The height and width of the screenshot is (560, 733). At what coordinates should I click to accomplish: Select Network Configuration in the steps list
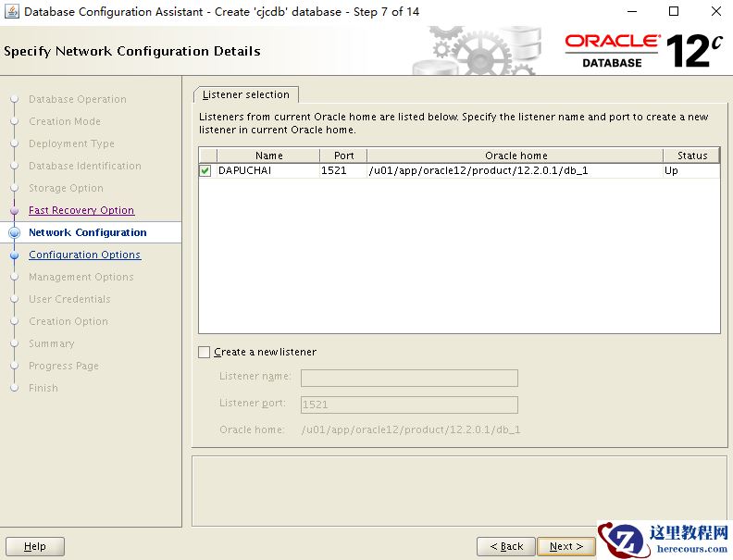[x=87, y=232]
